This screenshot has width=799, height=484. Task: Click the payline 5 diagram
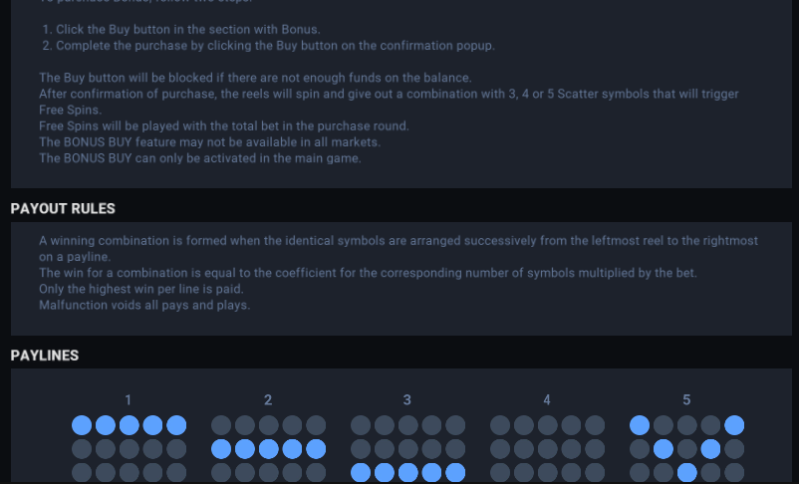(x=687, y=449)
